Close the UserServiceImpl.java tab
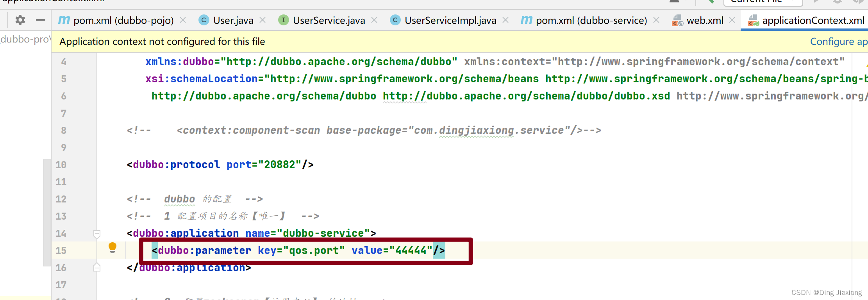868x300 pixels. (505, 20)
